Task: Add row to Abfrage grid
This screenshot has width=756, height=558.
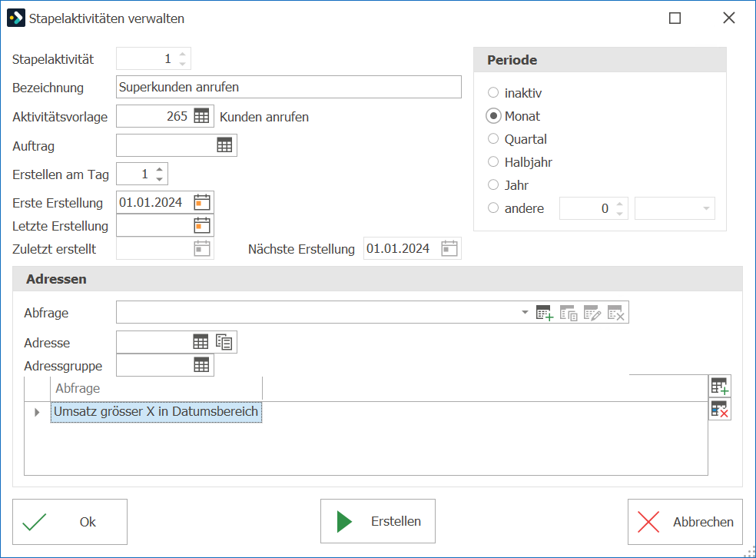Action: pos(719,387)
